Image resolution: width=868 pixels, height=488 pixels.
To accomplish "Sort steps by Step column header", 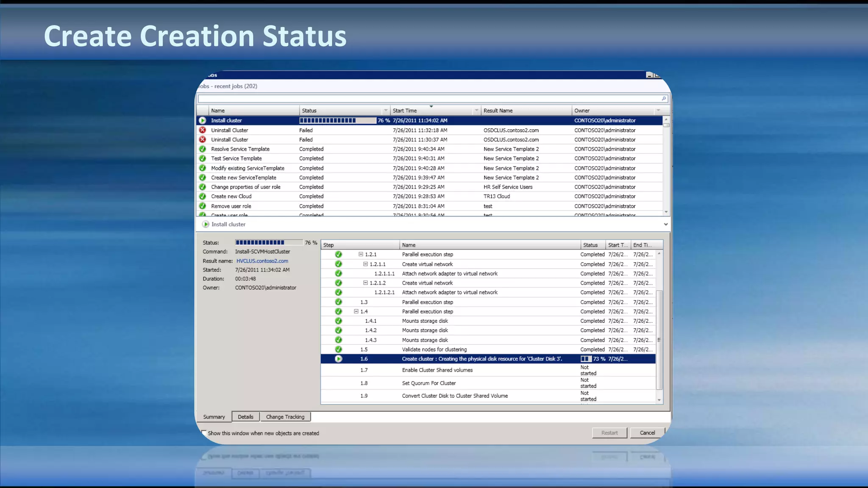I will [x=360, y=245].
